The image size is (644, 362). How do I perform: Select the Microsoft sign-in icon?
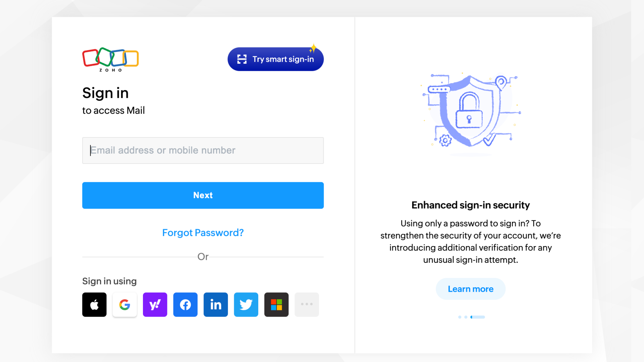[x=276, y=304]
